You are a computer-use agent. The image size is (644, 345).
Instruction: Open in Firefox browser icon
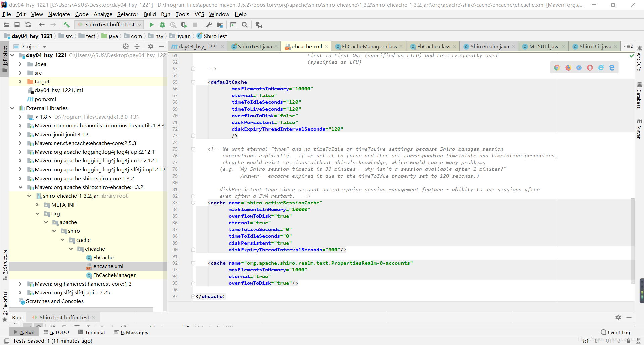(x=568, y=68)
